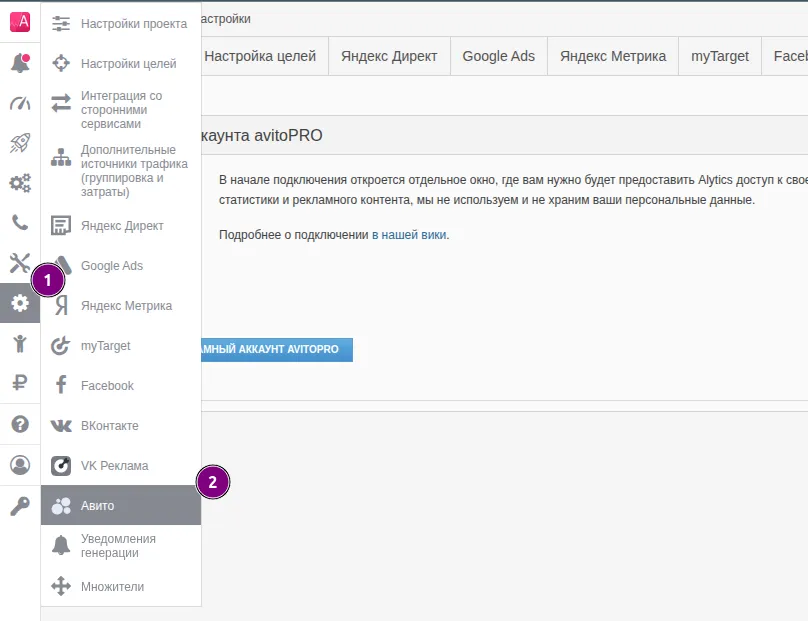Viewport: 808px width, 621px height.
Task: Open the notifications bell in sidebar
Action: point(20,63)
